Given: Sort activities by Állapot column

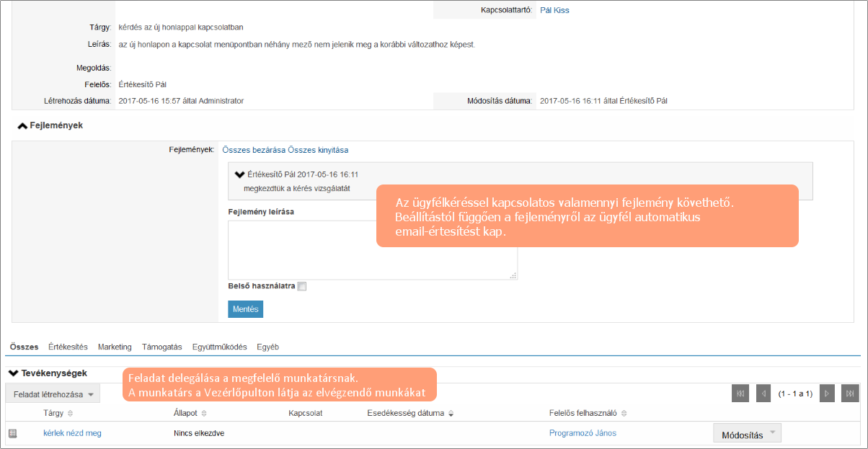Looking at the screenshot, I should pyautogui.click(x=204, y=414).
